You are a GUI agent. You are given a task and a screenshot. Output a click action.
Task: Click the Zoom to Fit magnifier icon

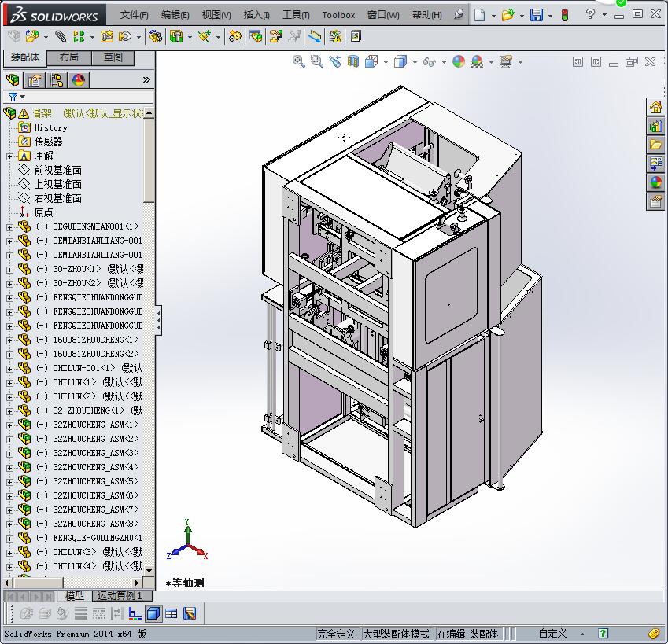pos(299,61)
